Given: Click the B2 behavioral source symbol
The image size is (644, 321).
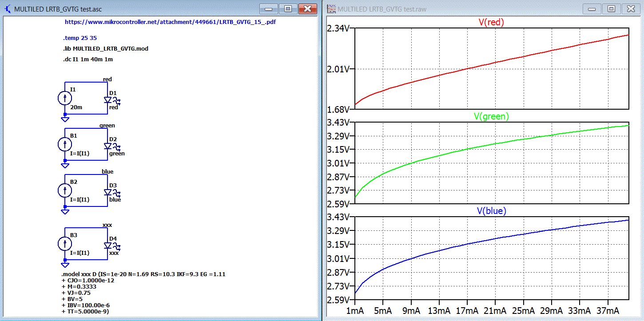Looking at the screenshot, I should tap(65, 190).
